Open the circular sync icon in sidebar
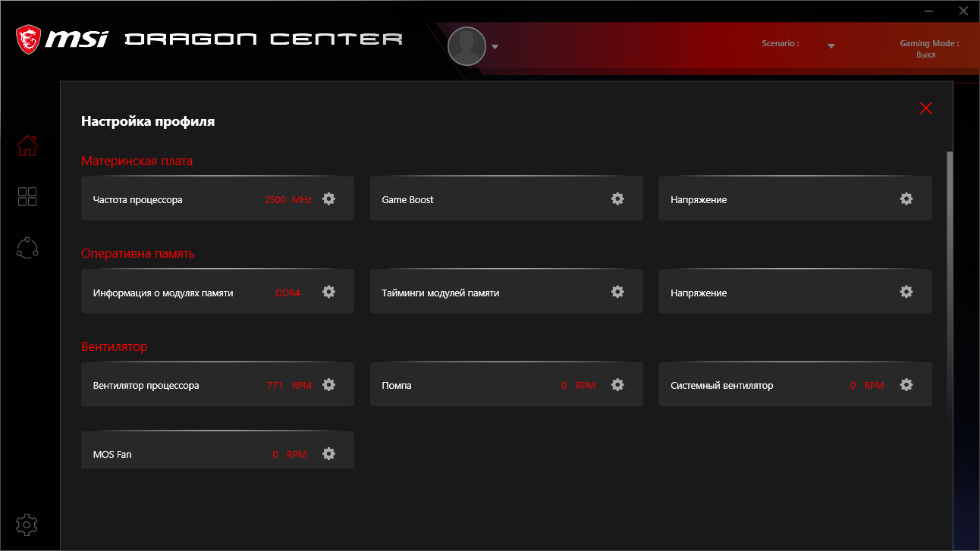 pyautogui.click(x=27, y=248)
